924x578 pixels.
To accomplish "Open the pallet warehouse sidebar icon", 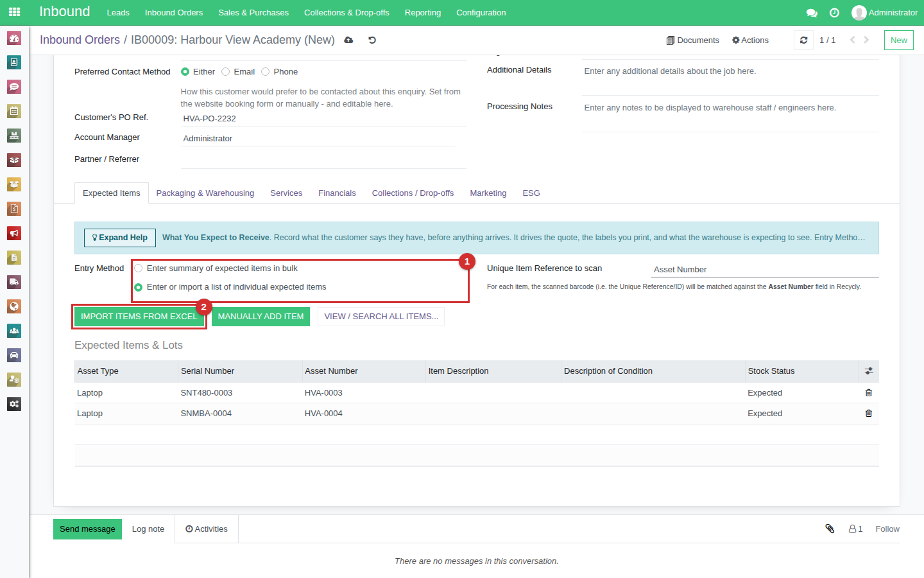I will pos(14,136).
